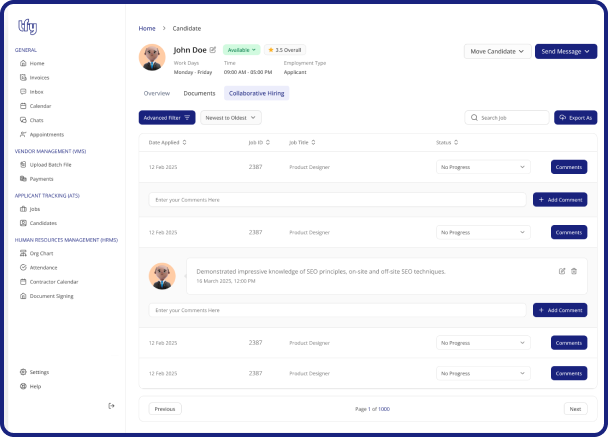Go to the Next page
The image size is (608, 437).
pyautogui.click(x=575, y=409)
